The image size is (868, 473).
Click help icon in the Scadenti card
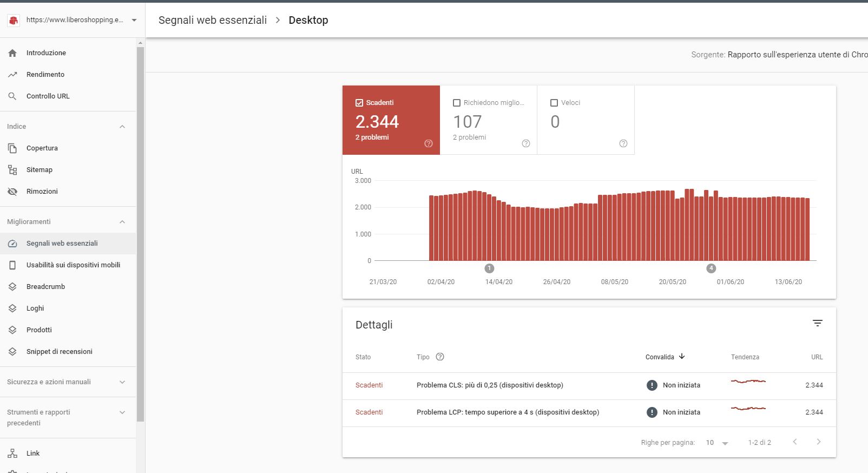tap(429, 143)
